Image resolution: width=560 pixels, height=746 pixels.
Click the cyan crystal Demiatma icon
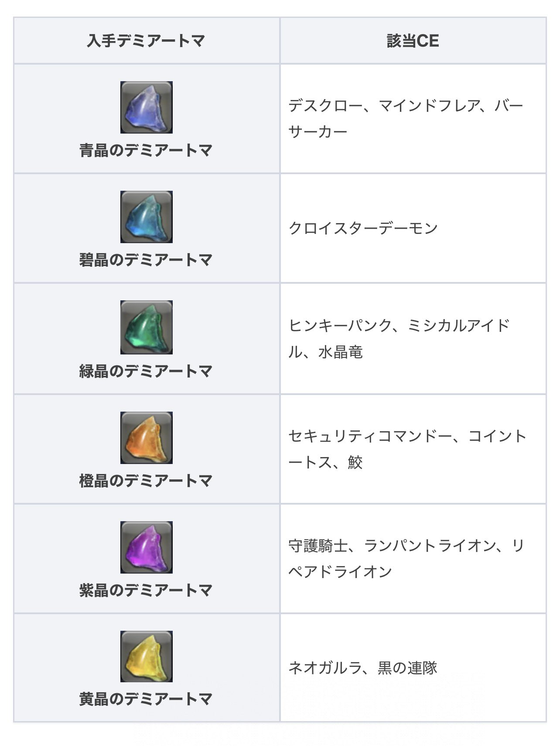(147, 217)
